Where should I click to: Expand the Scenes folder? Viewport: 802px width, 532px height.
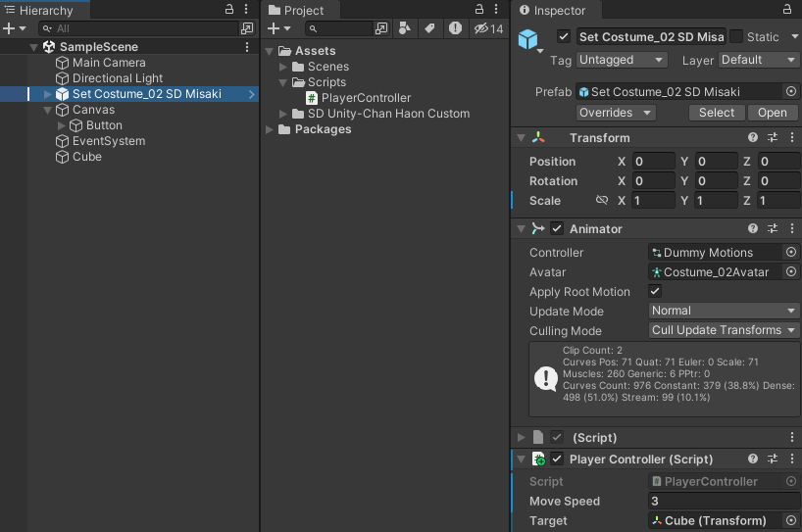[x=282, y=67]
